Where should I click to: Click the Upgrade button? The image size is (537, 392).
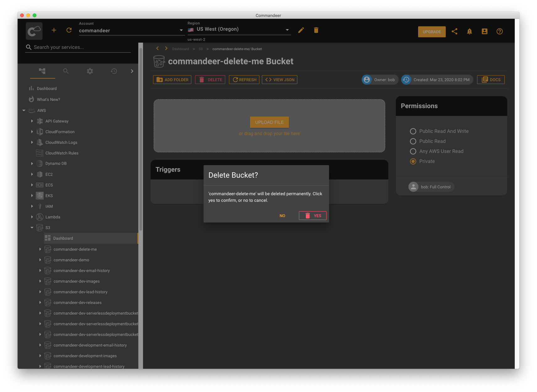432,32
